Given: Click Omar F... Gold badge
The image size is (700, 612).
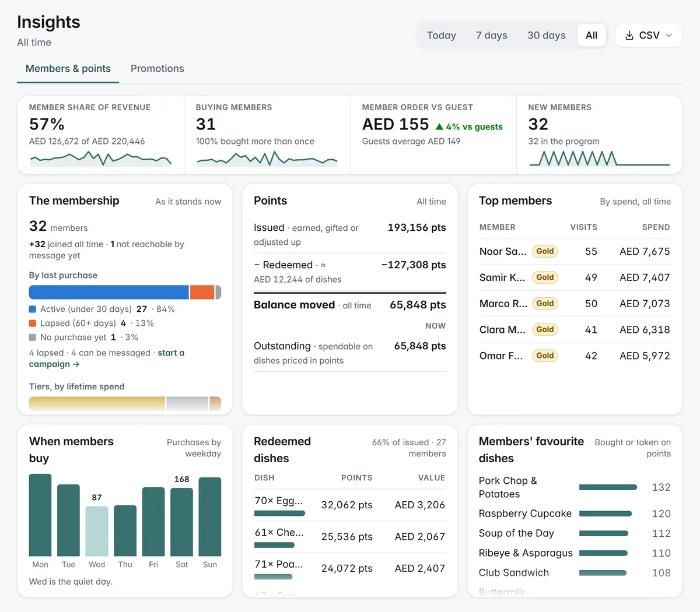Looking at the screenshot, I should click(545, 356).
